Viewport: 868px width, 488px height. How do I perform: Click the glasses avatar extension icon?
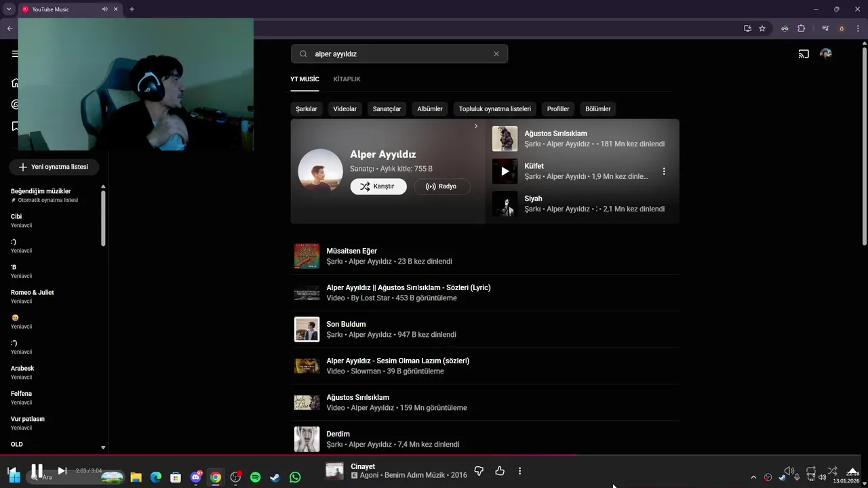point(785,28)
